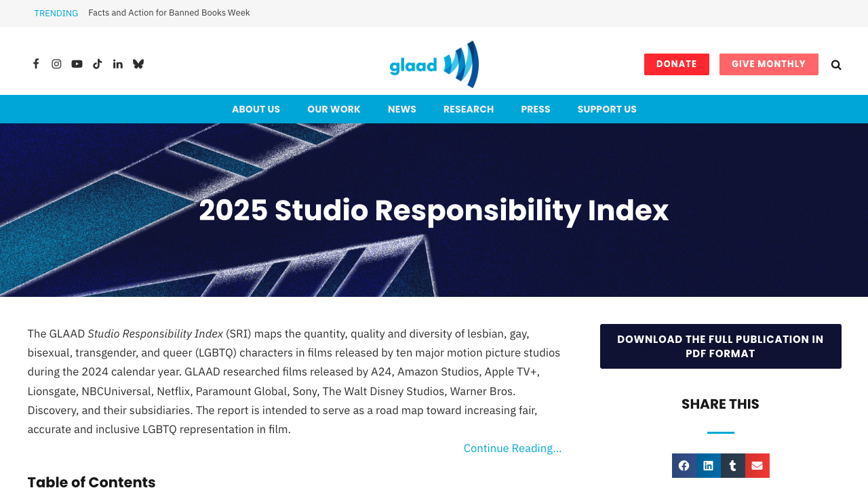The width and height of the screenshot is (868, 488).
Task: Open the Banned Books Week trending link
Action: point(169,13)
